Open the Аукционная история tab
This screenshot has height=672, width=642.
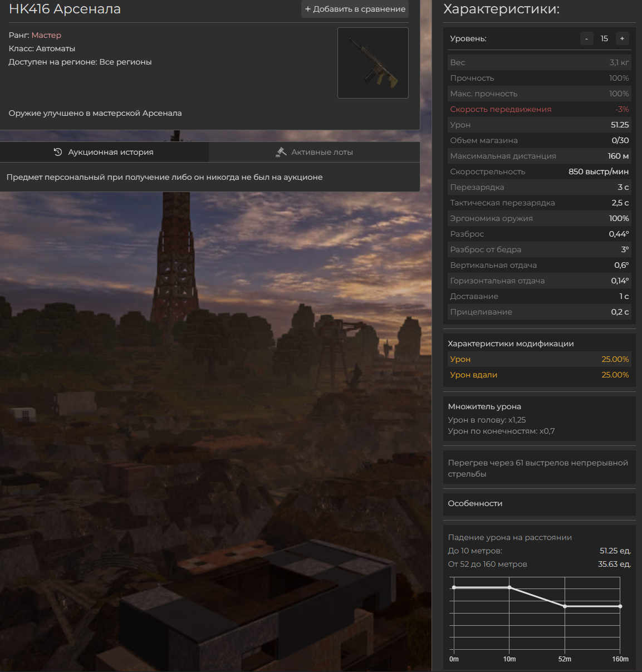(x=104, y=152)
